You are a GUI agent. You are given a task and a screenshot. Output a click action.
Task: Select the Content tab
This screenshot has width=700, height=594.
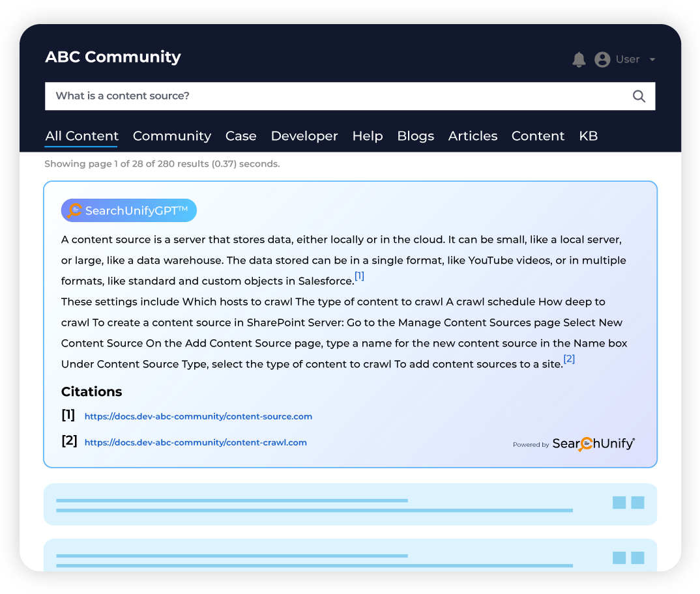(538, 135)
